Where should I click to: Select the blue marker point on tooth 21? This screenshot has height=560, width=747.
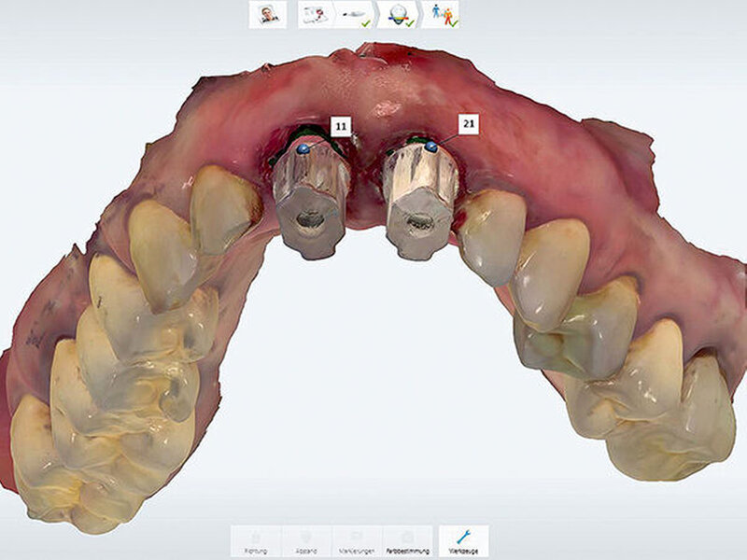(x=430, y=147)
